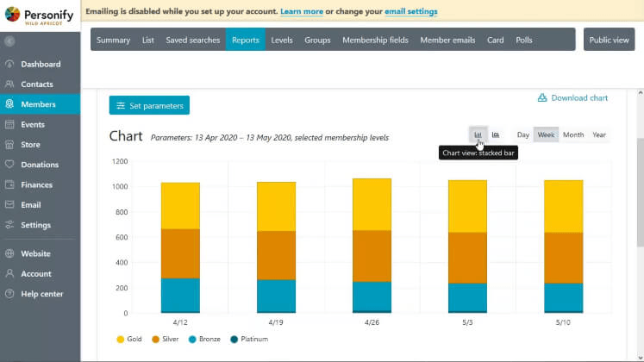Click the Gold segment of 4/12 bar
The height and width of the screenshot is (362, 644).
pyautogui.click(x=180, y=206)
